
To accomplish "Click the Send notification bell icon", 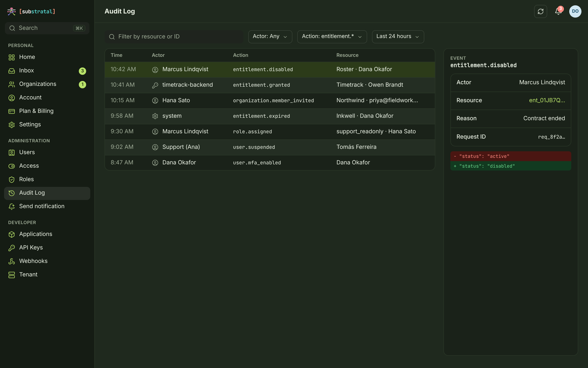I will tap(12, 206).
